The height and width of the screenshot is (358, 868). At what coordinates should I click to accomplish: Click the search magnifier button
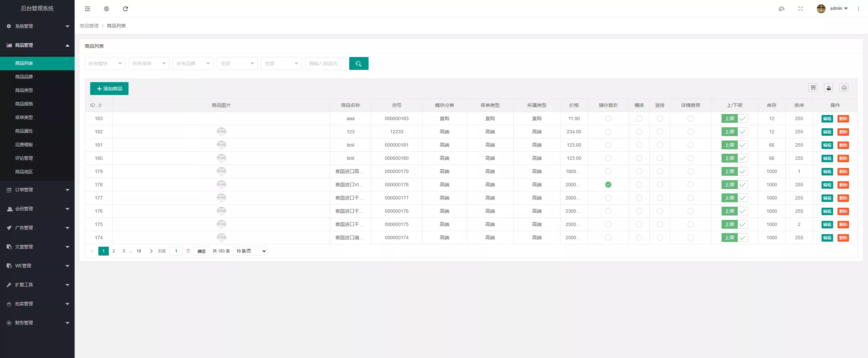pos(358,63)
